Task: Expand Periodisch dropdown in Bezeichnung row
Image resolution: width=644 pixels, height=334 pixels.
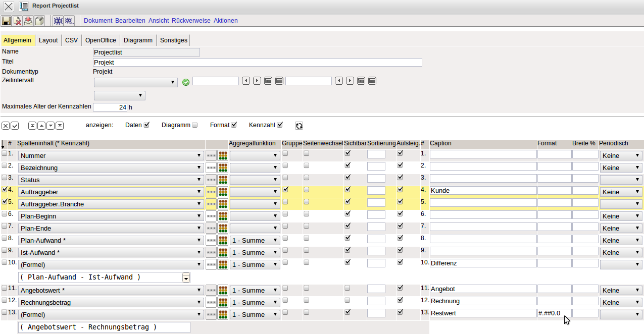Action: pyautogui.click(x=621, y=168)
